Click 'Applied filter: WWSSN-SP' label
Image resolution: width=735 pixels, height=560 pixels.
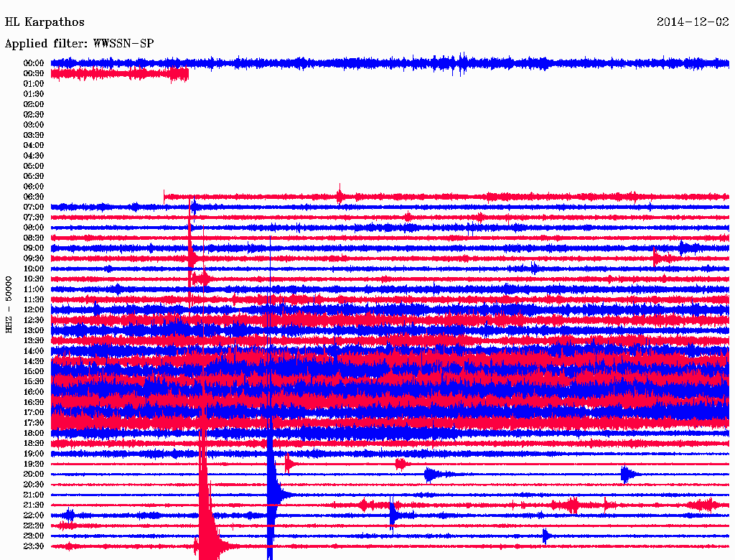[x=79, y=44]
